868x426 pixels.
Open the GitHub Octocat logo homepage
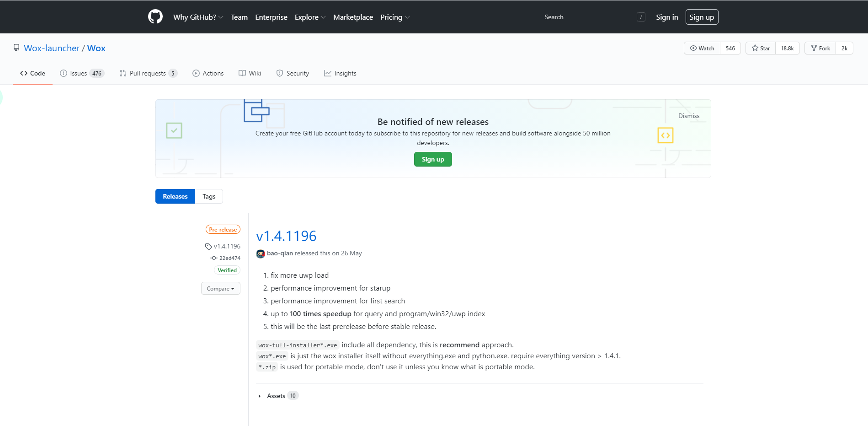[155, 17]
